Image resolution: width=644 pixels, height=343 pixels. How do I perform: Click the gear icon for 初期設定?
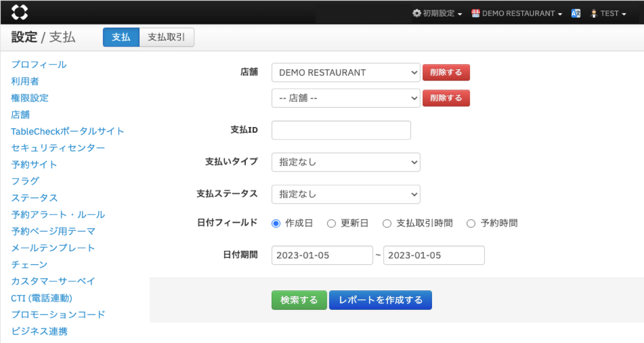416,13
